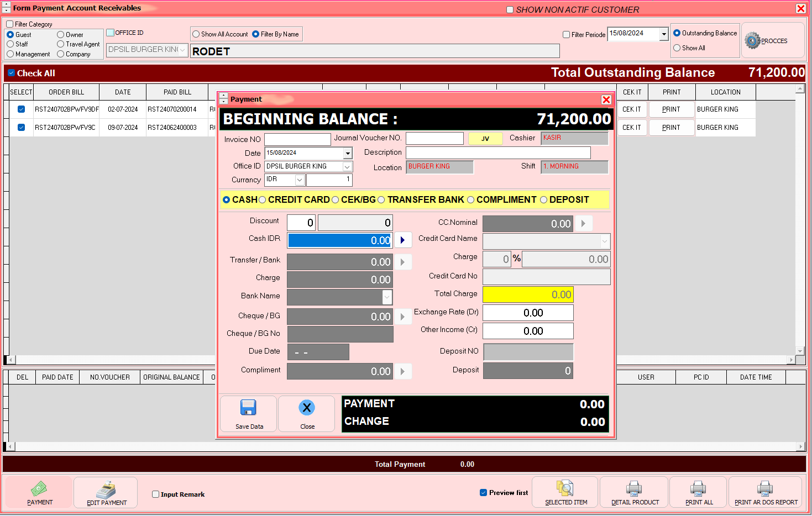Click the PRINT ALL printer icon
The width and height of the screenshot is (812, 516).
click(698, 488)
